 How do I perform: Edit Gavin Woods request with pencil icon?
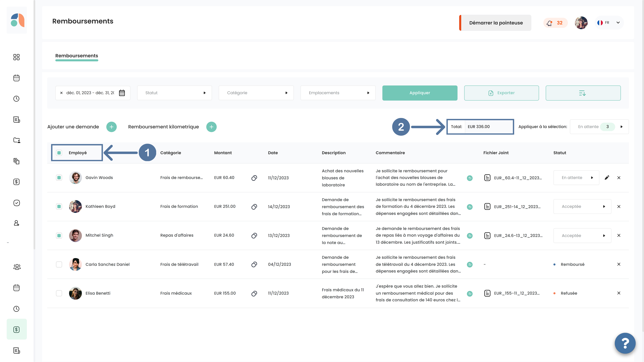pyautogui.click(x=607, y=178)
